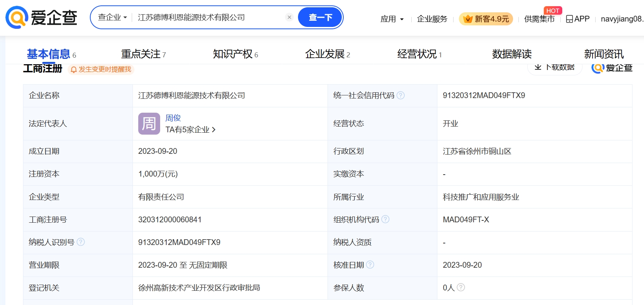Click the organization code MAD049FT-X
644x305 pixels.
point(466,220)
